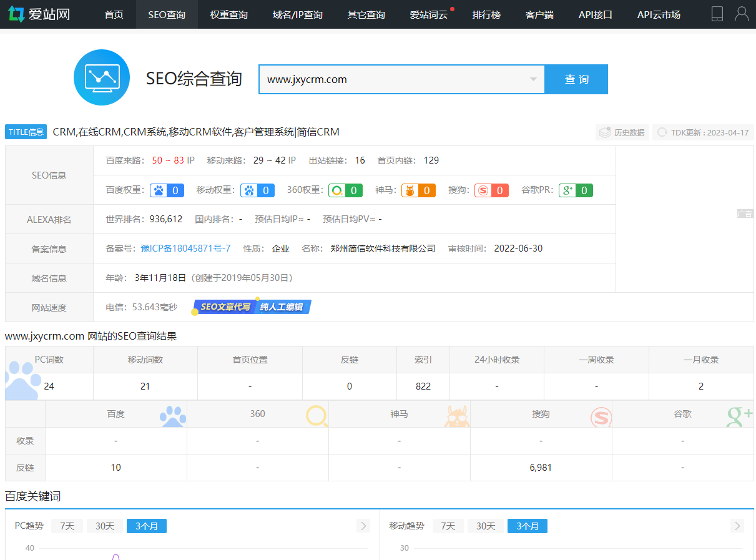The width and height of the screenshot is (756, 560).
Task: Click the 神马 weight badge
Action: pos(418,190)
